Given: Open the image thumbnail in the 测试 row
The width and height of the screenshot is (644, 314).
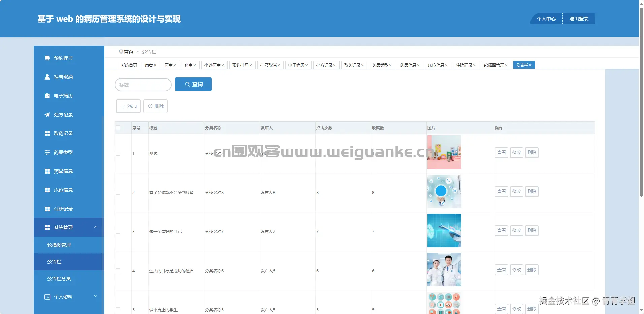Looking at the screenshot, I should (444, 152).
